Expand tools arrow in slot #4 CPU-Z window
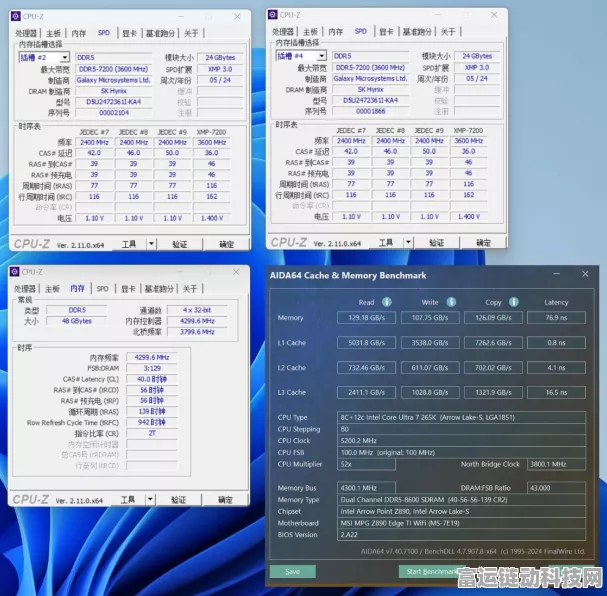 [408, 242]
